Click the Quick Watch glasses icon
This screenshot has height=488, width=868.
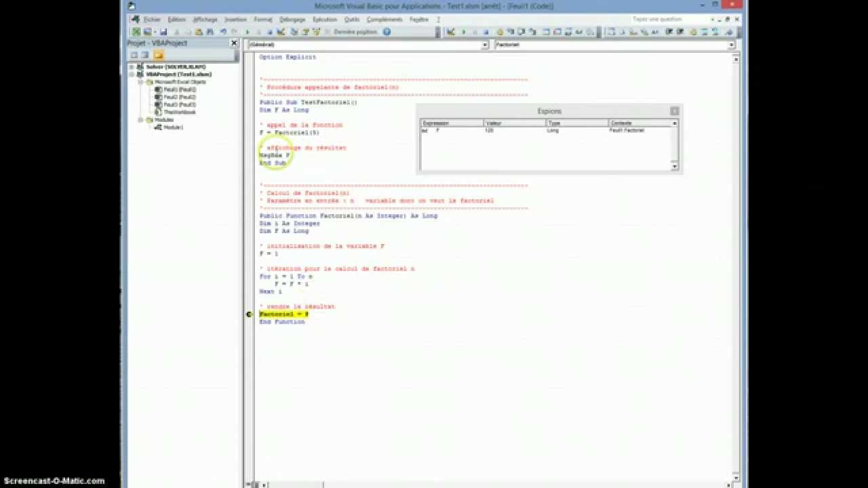click(578, 32)
